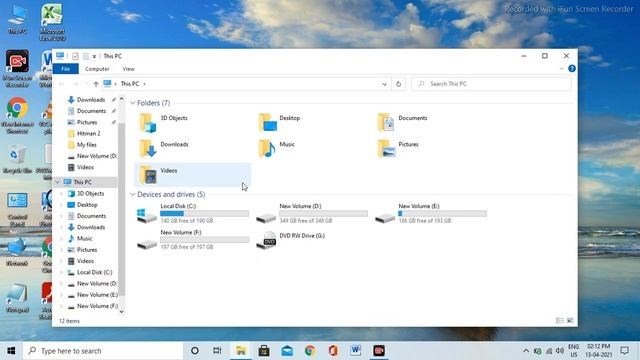Show hidden system tray icons
This screenshot has height=360, width=640.
tap(526, 351)
